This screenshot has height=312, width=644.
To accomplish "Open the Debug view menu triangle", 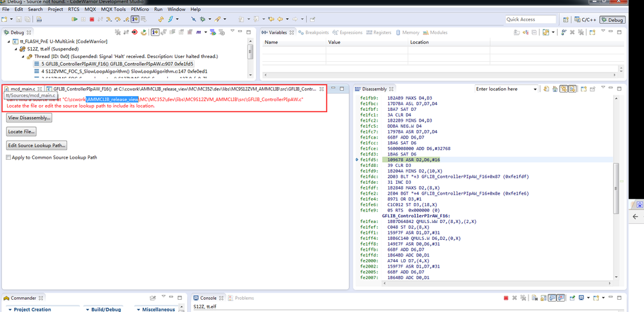I will (x=232, y=31).
